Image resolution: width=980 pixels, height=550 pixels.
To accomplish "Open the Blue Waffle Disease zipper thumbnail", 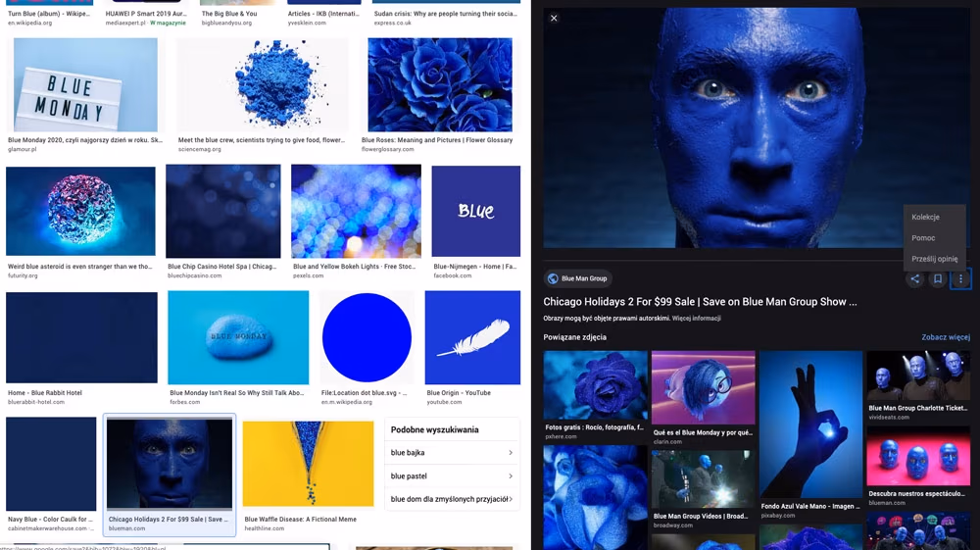I will tap(308, 464).
